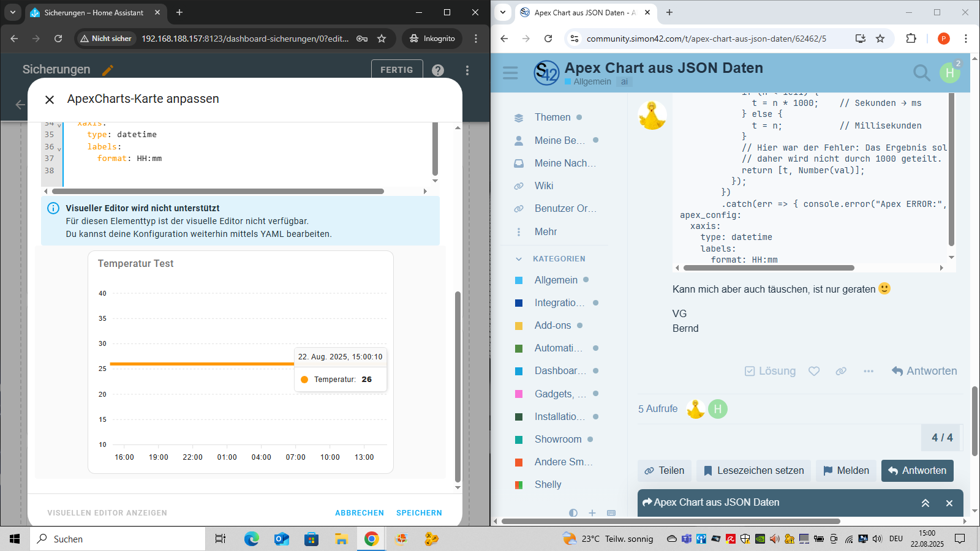Click the Speichern button
The image size is (980, 551).
(x=419, y=513)
